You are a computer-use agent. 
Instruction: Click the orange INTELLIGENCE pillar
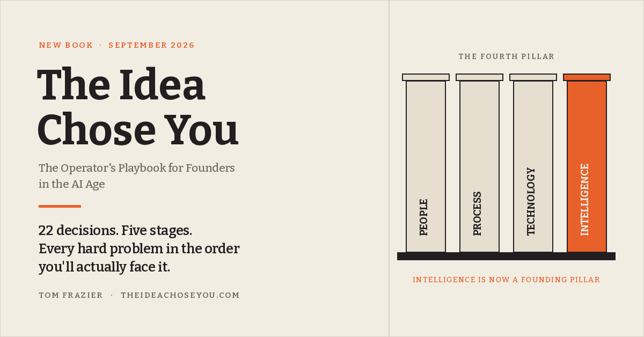click(x=587, y=166)
